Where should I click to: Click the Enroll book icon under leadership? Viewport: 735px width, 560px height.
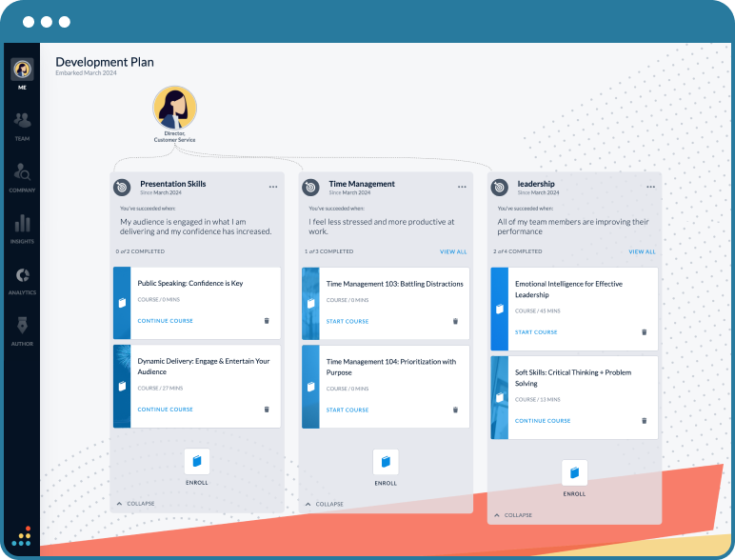click(574, 472)
